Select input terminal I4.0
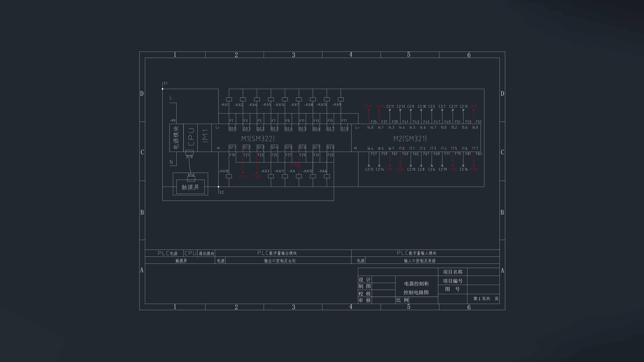Screen dimensions: 644x362 pos(370,127)
